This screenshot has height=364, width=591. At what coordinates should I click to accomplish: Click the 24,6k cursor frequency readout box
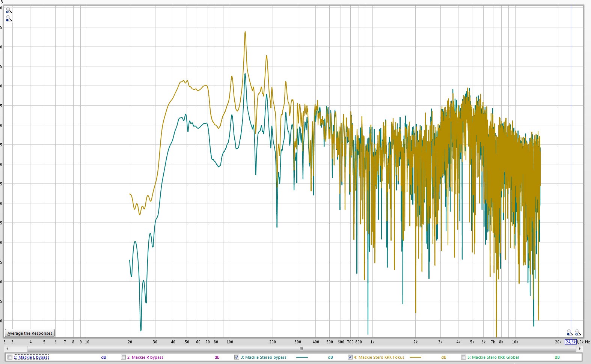tap(571, 342)
